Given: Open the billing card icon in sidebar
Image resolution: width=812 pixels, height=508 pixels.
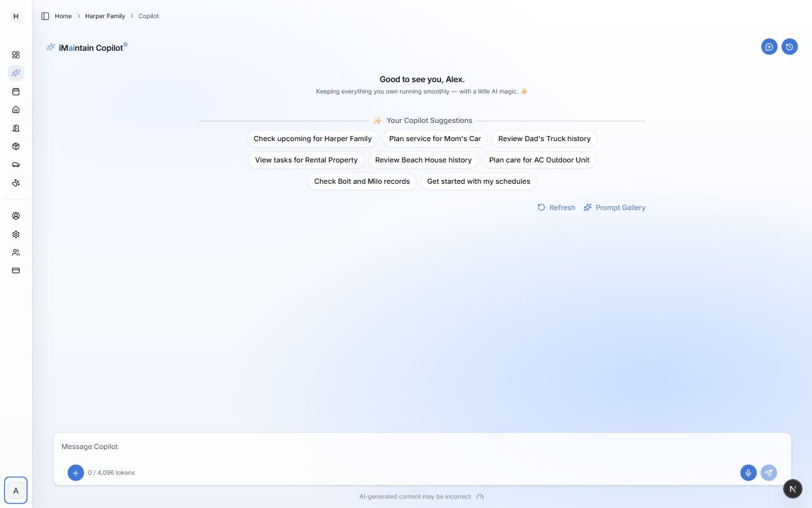Looking at the screenshot, I should (16, 270).
